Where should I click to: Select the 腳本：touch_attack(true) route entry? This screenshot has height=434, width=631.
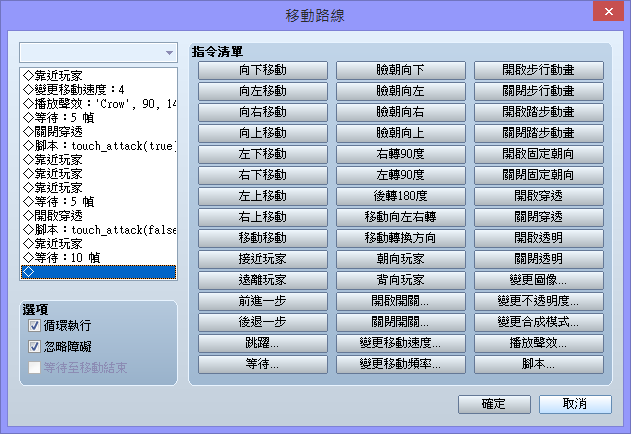[x=99, y=146]
